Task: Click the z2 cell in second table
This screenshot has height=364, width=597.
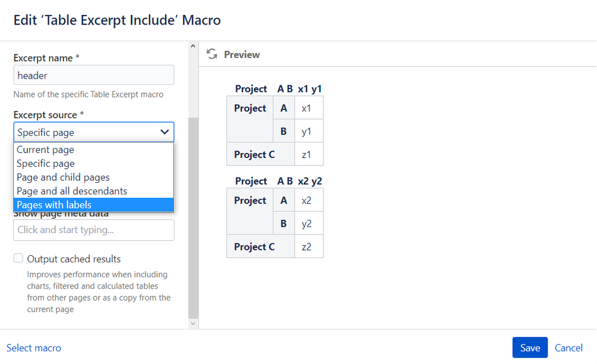Action: [307, 247]
